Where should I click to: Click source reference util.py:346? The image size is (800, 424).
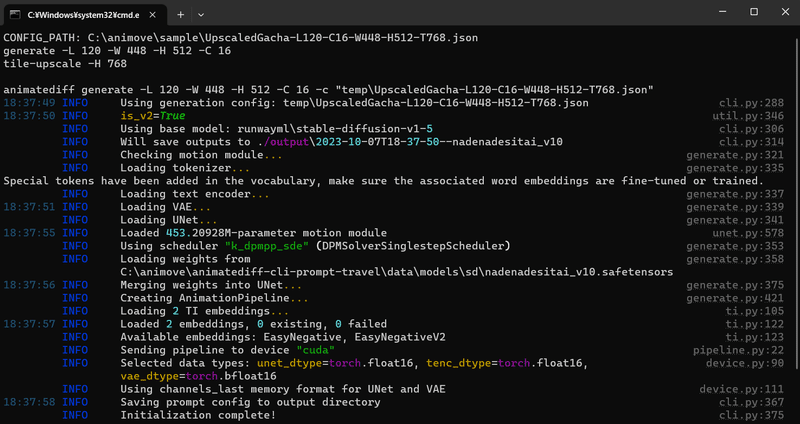pos(748,116)
